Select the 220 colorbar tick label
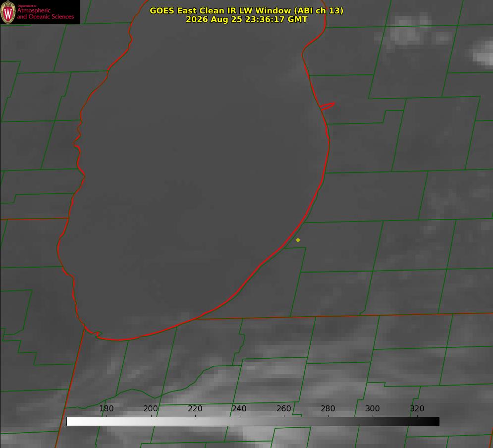The image size is (493, 448). tap(195, 408)
